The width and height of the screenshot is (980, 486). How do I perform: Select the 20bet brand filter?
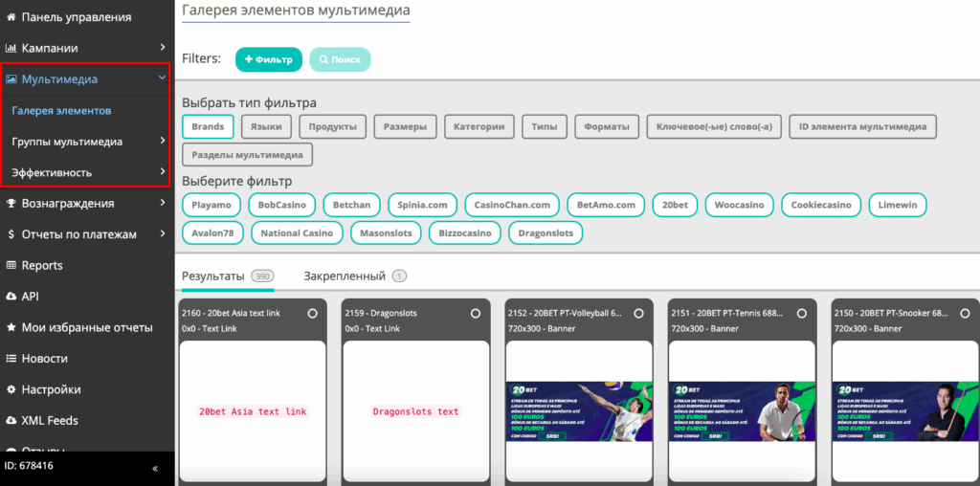pyautogui.click(x=675, y=205)
